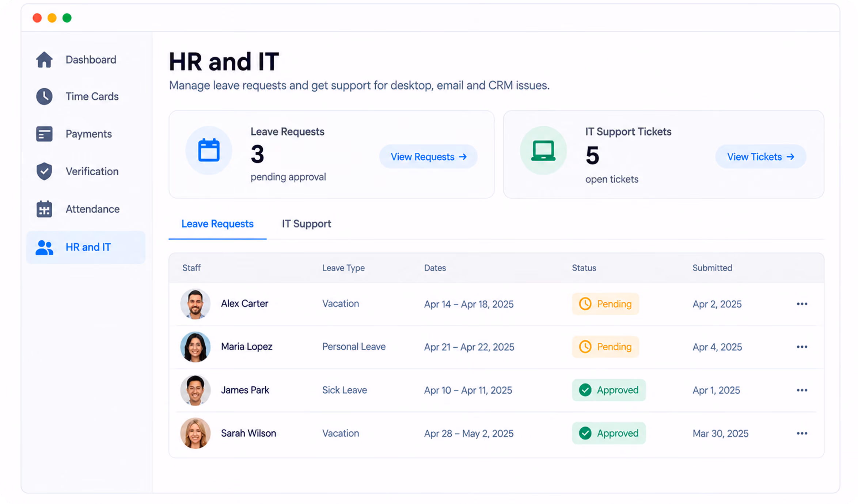The image size is (858, 504).
Task: Click the Sick Leave cell
Action: pyautogui.click(x=344, y=390)
